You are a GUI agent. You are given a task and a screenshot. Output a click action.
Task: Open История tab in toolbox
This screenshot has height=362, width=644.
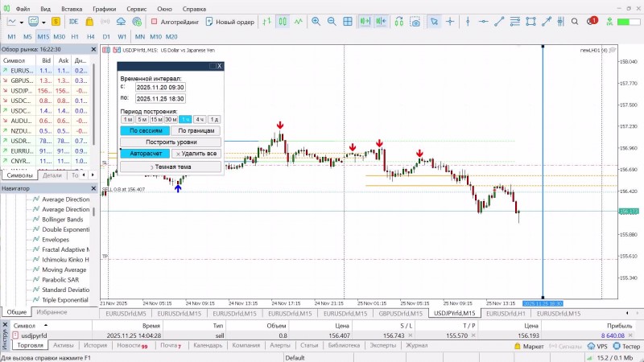[x=95, y=346]
